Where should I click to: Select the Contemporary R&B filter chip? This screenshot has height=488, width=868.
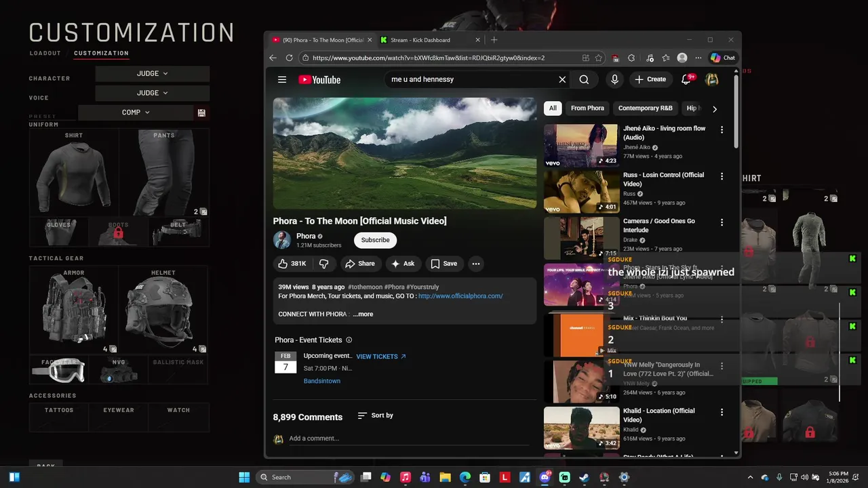tap(646, 108)
